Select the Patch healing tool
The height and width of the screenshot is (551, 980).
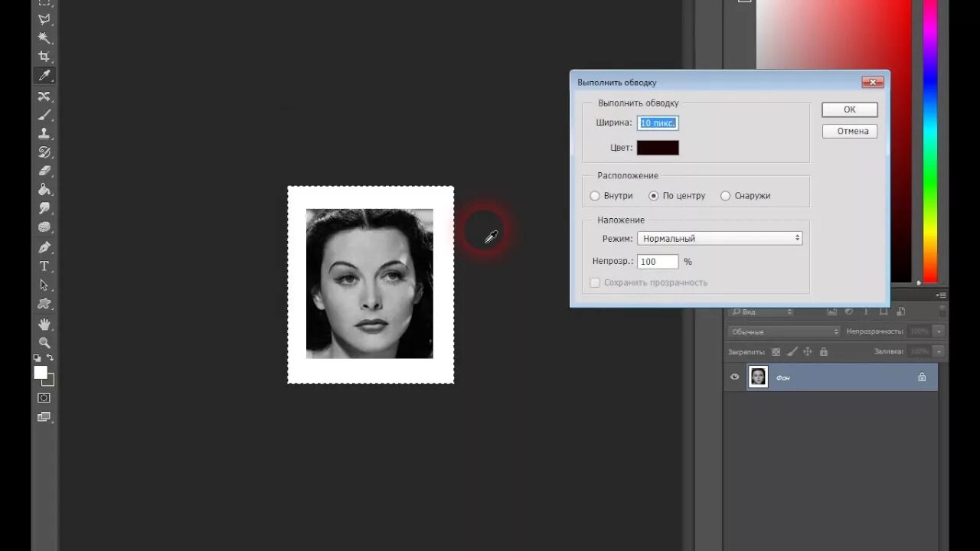(44, 96)
